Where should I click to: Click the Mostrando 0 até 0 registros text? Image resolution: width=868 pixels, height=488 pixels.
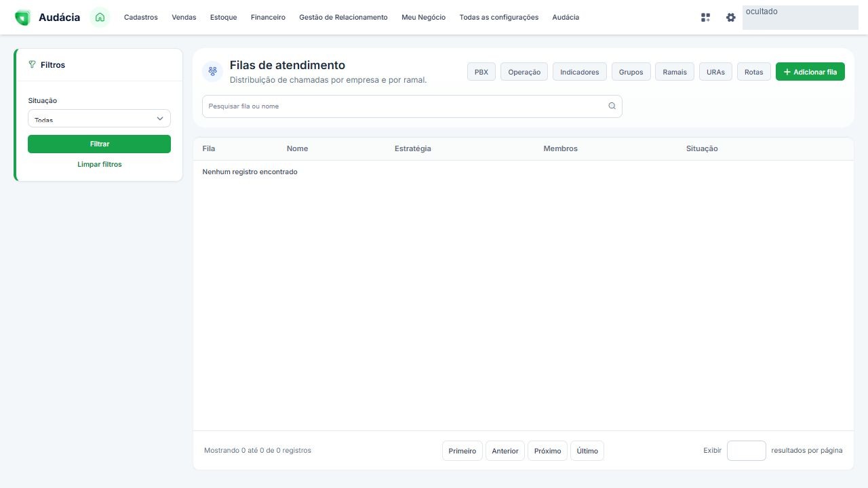tap(258, 451)
